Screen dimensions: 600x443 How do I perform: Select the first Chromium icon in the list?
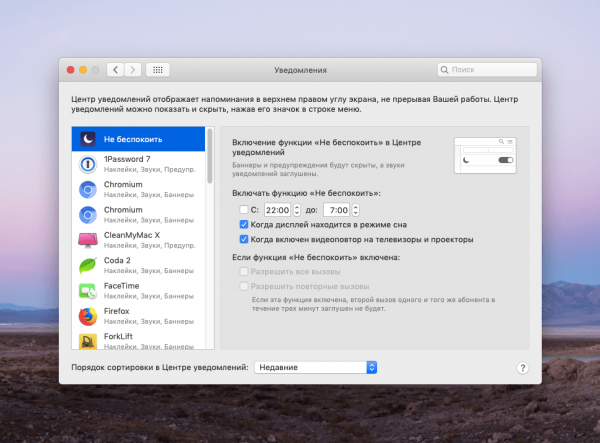point(88,189)
